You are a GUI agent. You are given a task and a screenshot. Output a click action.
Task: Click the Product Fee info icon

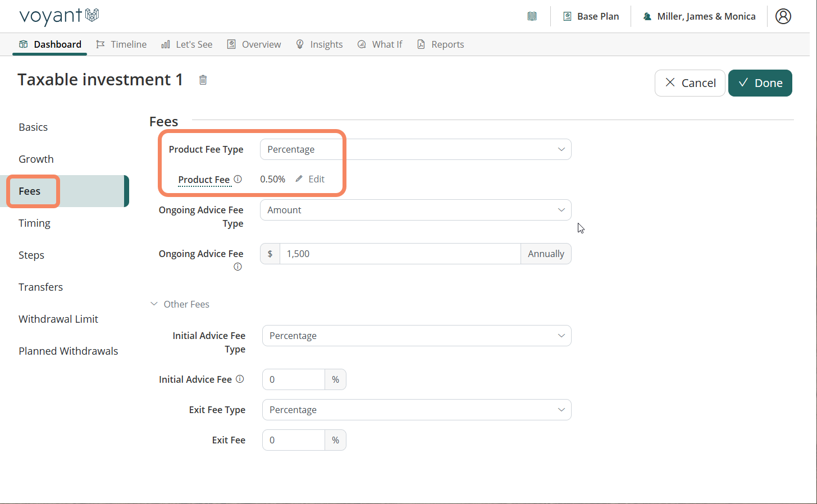(238, 179)
